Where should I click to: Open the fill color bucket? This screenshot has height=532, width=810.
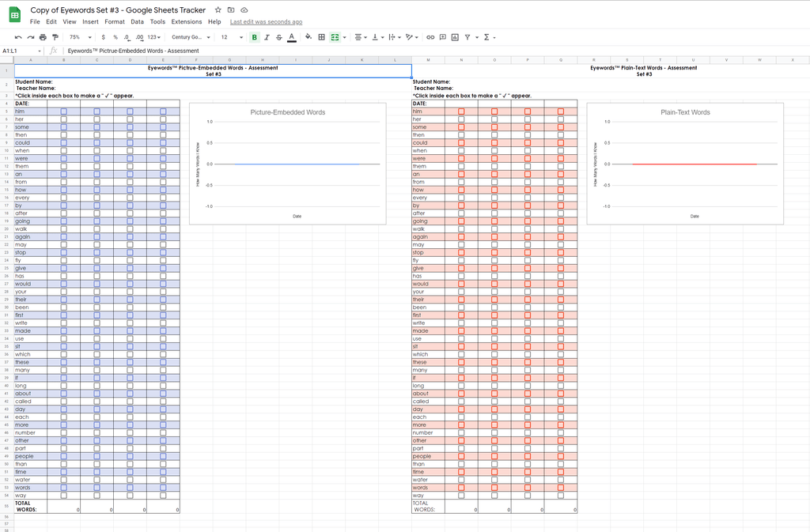308,37
